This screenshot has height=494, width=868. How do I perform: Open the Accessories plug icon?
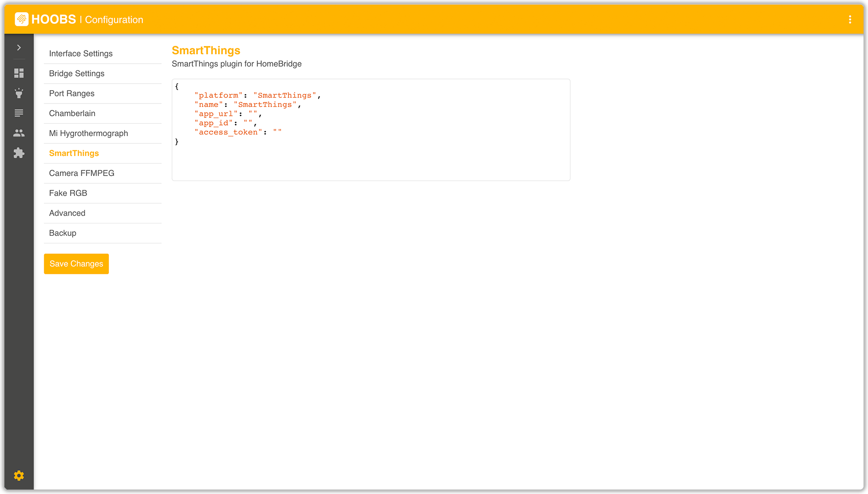pos(19,93)
